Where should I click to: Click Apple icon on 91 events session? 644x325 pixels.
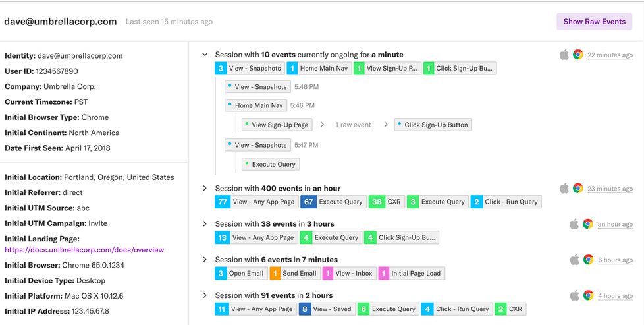point(574,295)
